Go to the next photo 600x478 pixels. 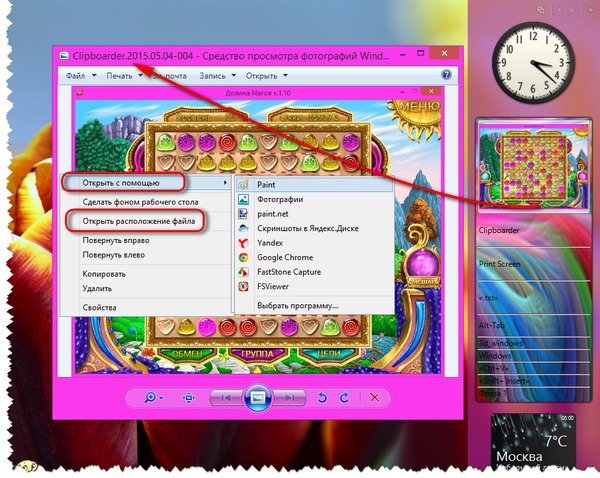coord(290,398)
